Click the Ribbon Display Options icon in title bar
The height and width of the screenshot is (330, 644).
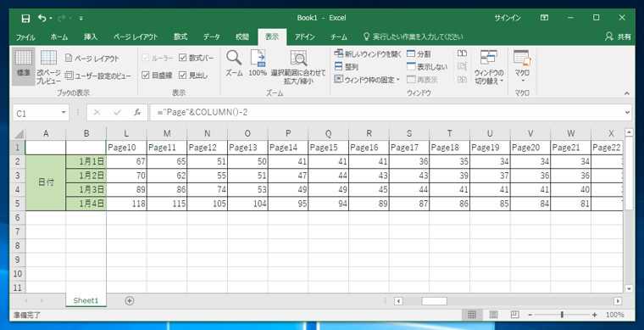(x=544, y=18)
